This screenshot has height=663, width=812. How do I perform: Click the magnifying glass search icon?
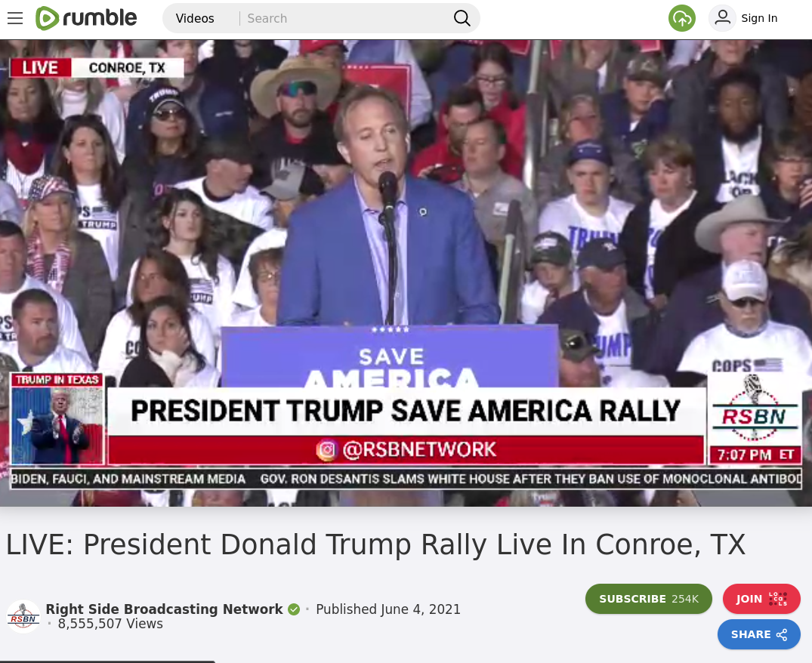(462, 18)
